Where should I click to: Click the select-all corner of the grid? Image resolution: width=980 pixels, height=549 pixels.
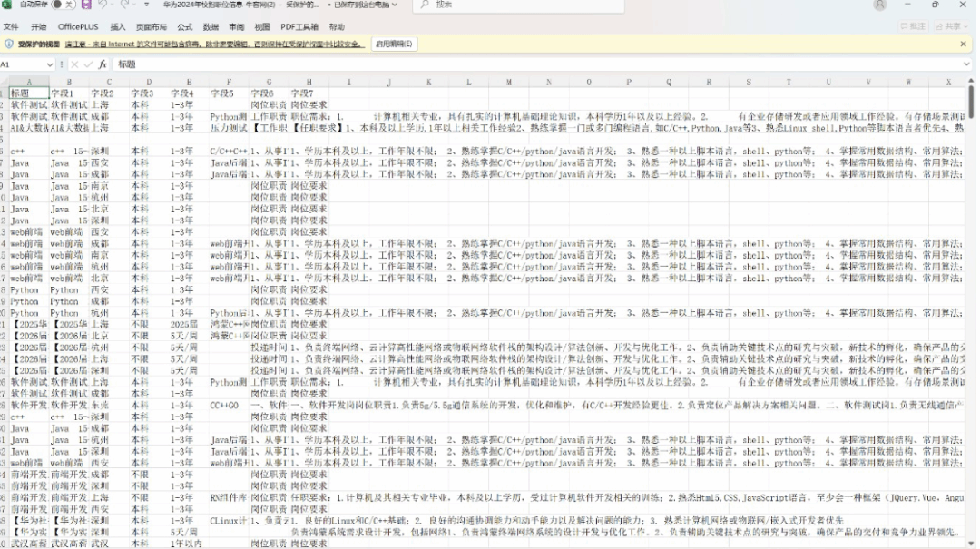tap(5, 83)
